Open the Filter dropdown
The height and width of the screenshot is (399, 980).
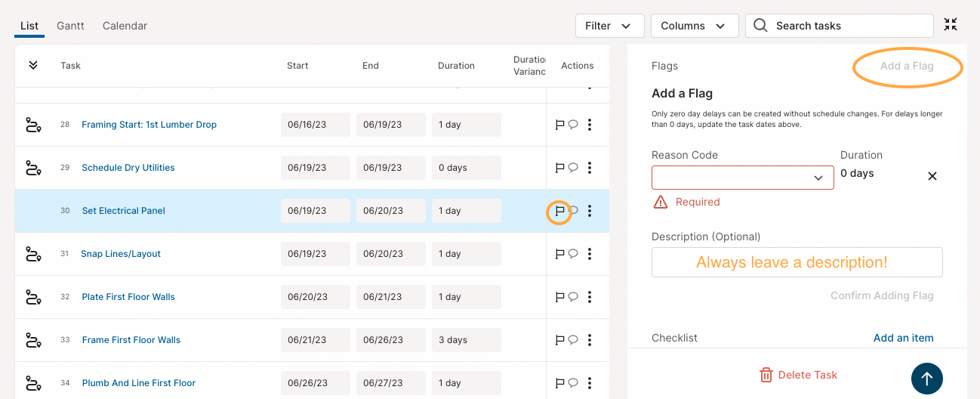tap(610, 26)
